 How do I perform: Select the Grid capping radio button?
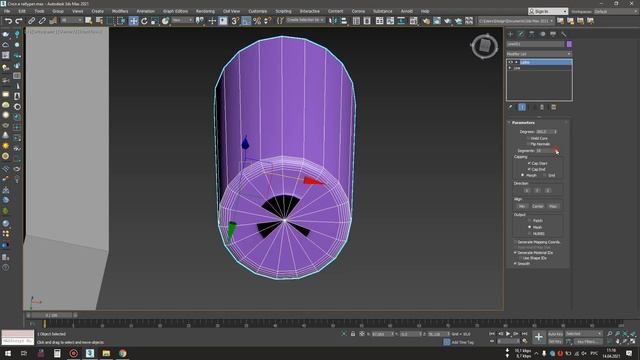[544, 176]
